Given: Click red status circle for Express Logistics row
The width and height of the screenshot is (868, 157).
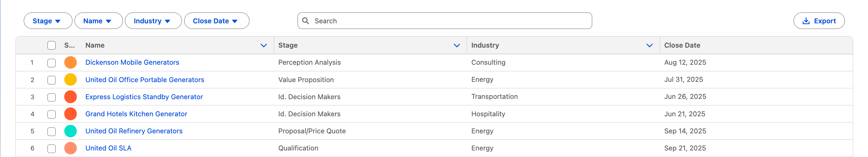Looking at the screenshot, I should coord(71,97).
